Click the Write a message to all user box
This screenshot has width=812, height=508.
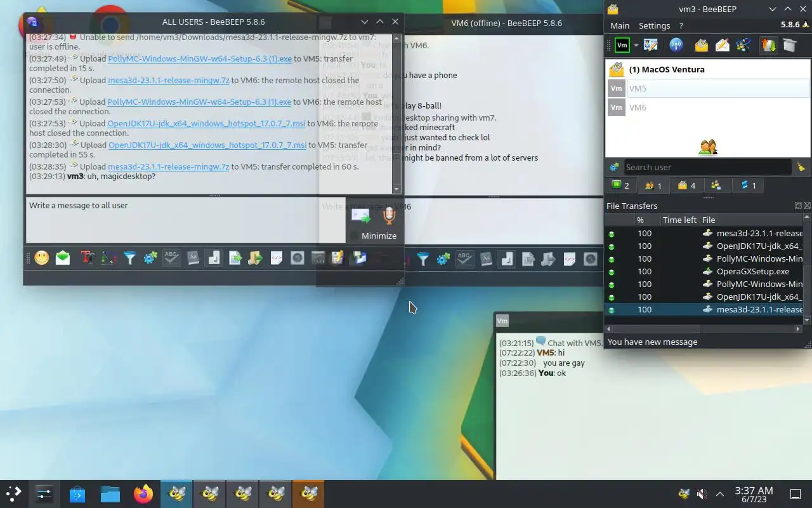[x=186, y=220]
